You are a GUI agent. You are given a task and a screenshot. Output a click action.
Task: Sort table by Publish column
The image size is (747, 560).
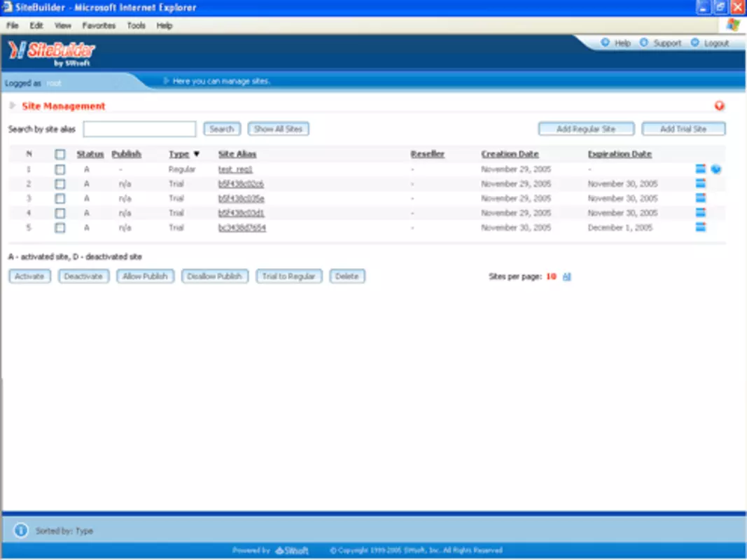click(x=126, y=154)
